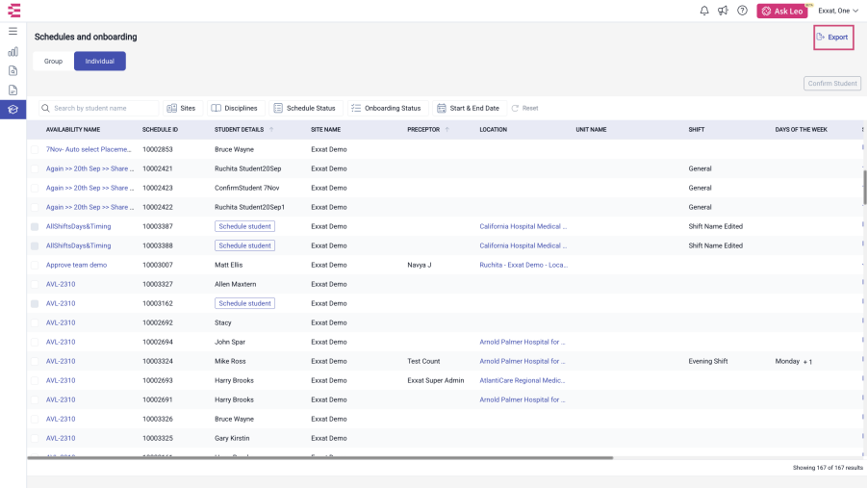This screenshot has width=868, height=488.
Task: Click Schedule student for schedule 10003162
Action: [244, 303]
